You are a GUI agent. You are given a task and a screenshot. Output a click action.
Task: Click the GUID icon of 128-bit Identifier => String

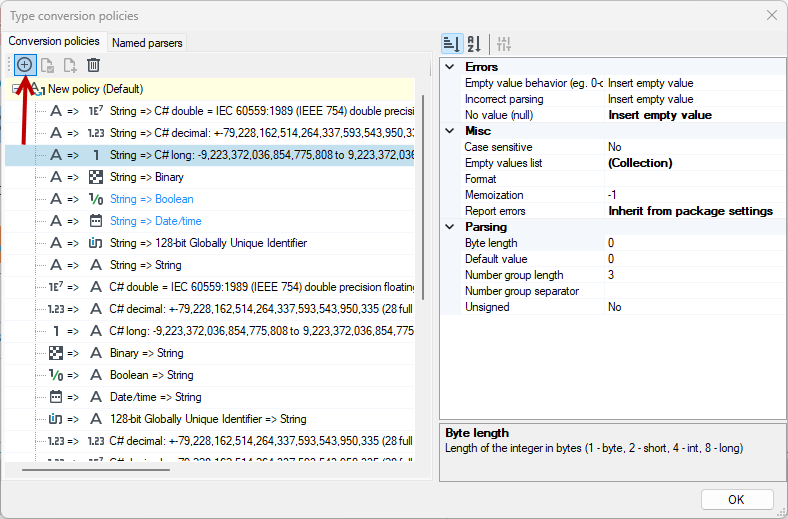click(55, 419)
